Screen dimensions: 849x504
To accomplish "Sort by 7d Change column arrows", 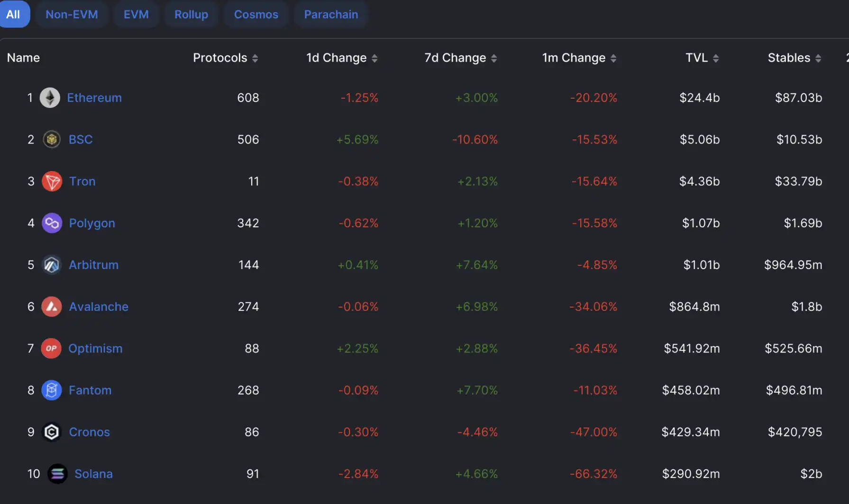I will pyautogui.click(x=494, y=58).
